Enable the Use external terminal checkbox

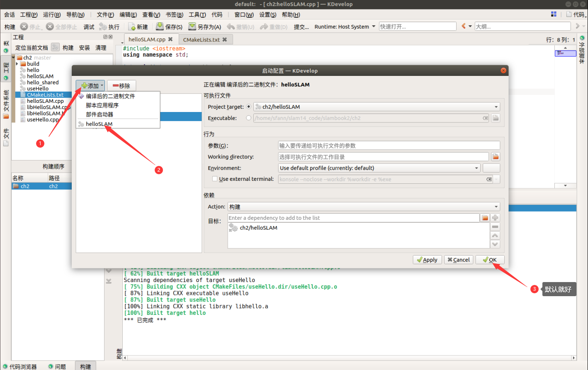215,179
